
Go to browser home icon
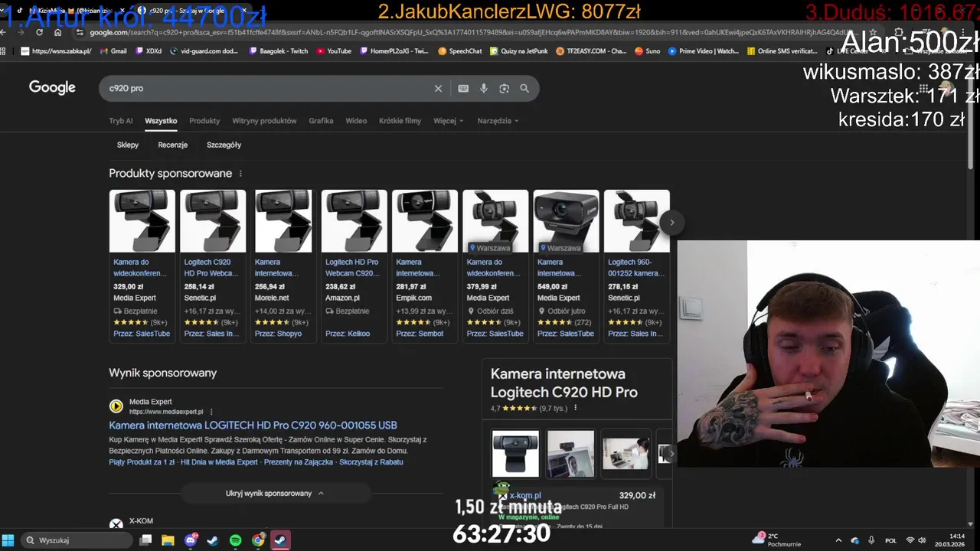pyautogui.click(x=57, y=32)
